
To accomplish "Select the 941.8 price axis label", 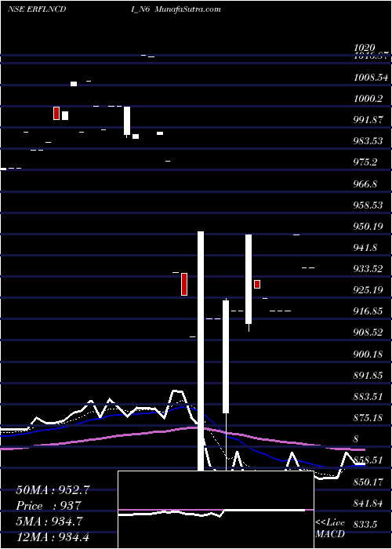I will click(365, 248).
